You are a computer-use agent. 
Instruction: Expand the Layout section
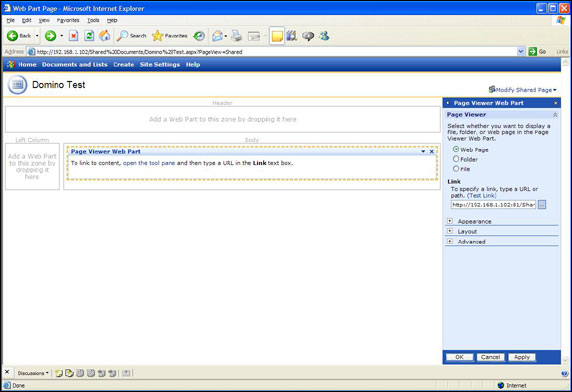coord(450,231)
